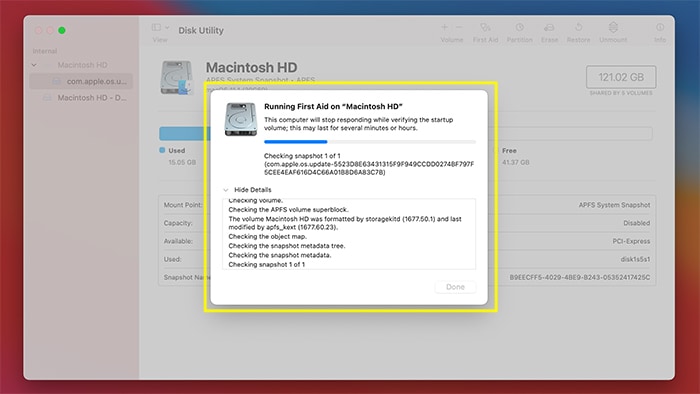Click the 'Checking snapshot 1 of 1' log line

coord(267,264)
